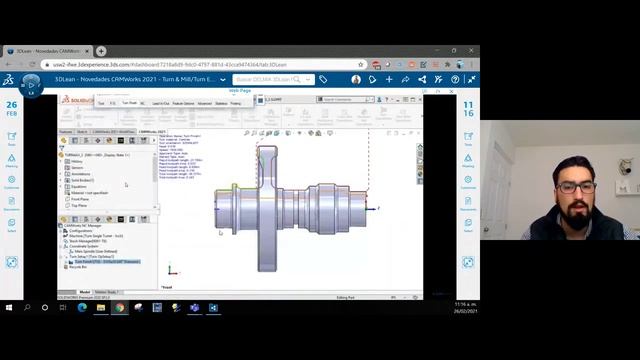
Task: Collapse the Turn Setup1 node
Action: click(61, 257)
